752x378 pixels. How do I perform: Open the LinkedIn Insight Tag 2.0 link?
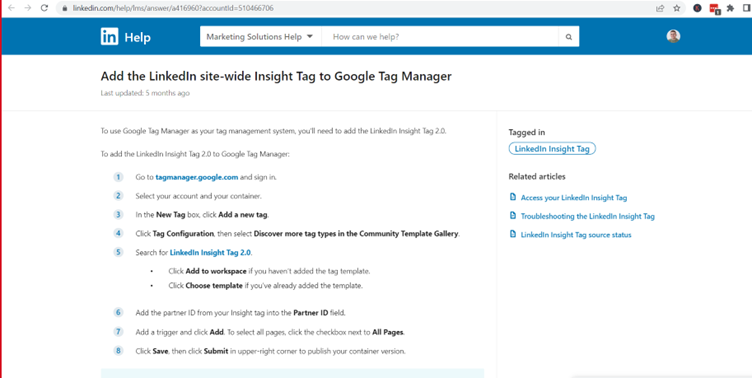(210, 252)
